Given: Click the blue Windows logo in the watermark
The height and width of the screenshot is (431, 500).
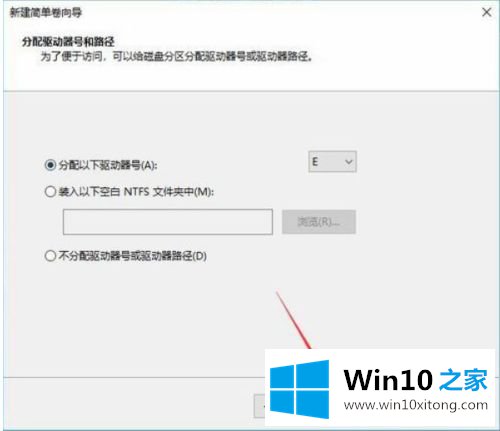Looking at the screenshot, I should tap(299, 389).
